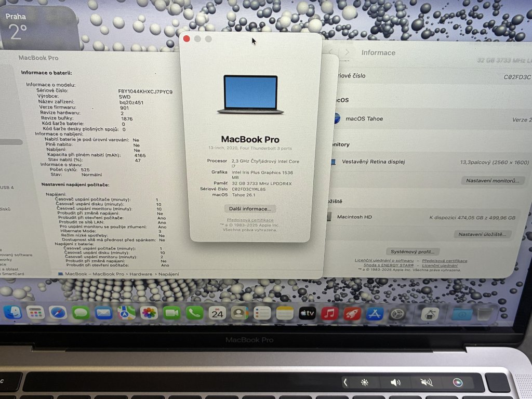Screen dimensions: 532x399
Task: Launch the Apple TV app
Action: [x=307, y=313]
